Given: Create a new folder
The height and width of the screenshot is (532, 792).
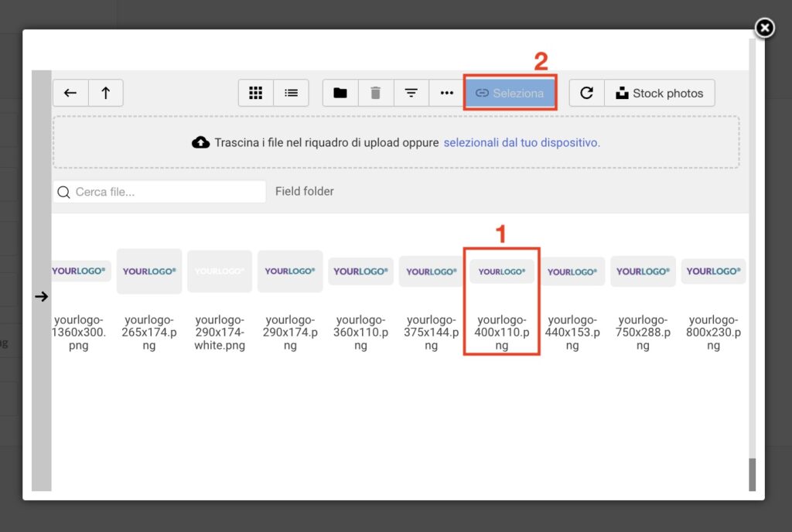Looking at the screenshot, I should click(x=340, y=93).
